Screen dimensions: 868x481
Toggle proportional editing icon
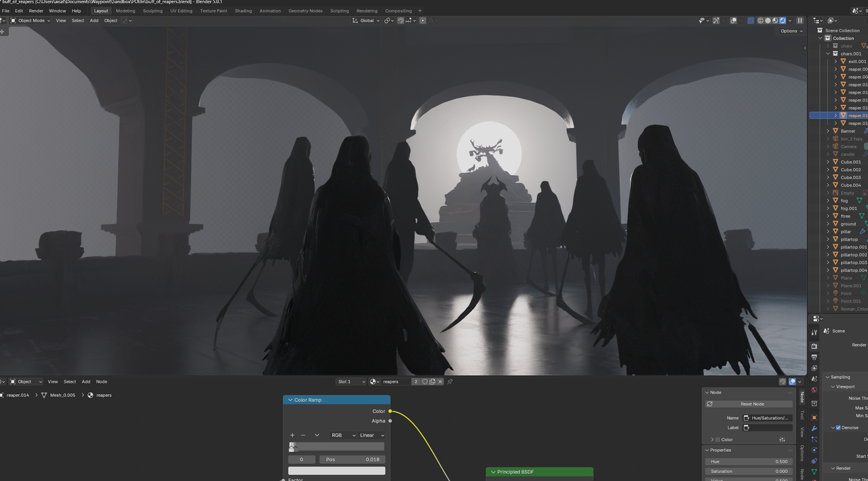coord(422,20)
